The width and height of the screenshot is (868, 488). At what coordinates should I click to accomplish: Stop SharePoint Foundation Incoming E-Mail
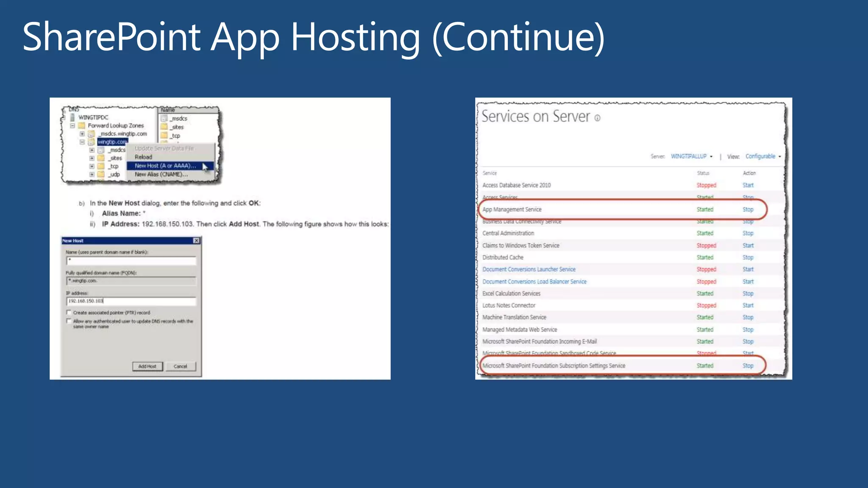point(748,341)
